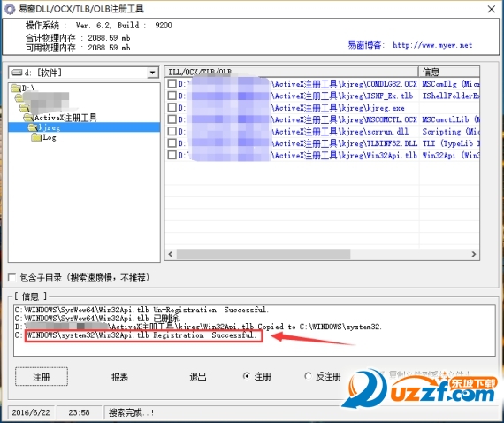This screenshot has height=423, width=504.
Task: Tick the checkbox for ISHF_Ex.tlb
Action: (172, 96)
